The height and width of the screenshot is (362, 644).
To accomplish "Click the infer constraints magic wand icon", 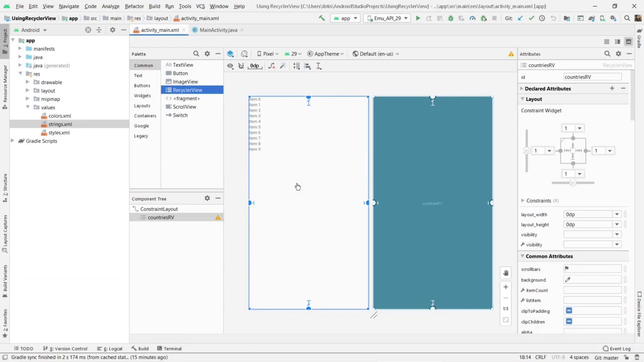I will pos(283,66).
